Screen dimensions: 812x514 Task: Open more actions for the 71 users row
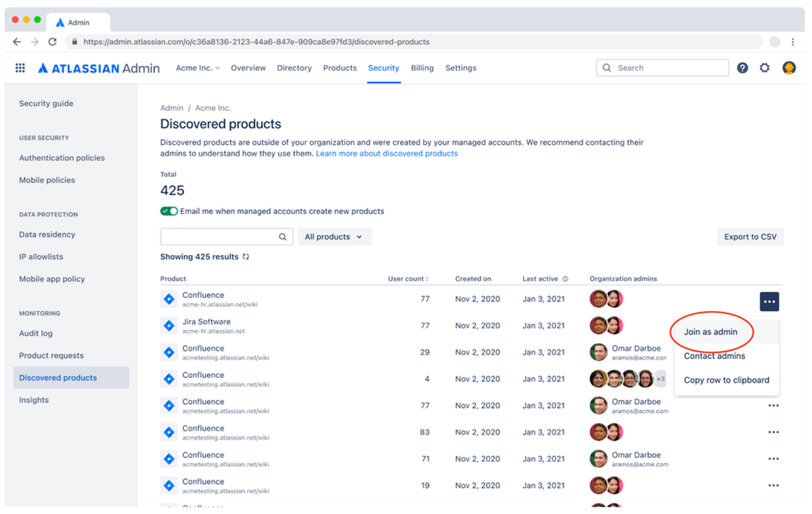773,459
